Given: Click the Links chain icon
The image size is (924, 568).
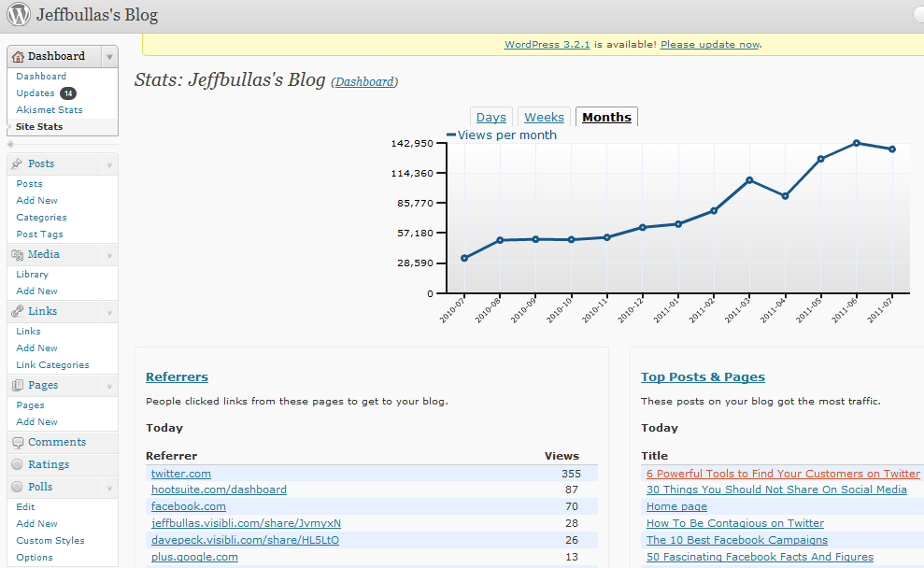Looking at the screenshot, I should pyautogui.click(x=17, y=311).
